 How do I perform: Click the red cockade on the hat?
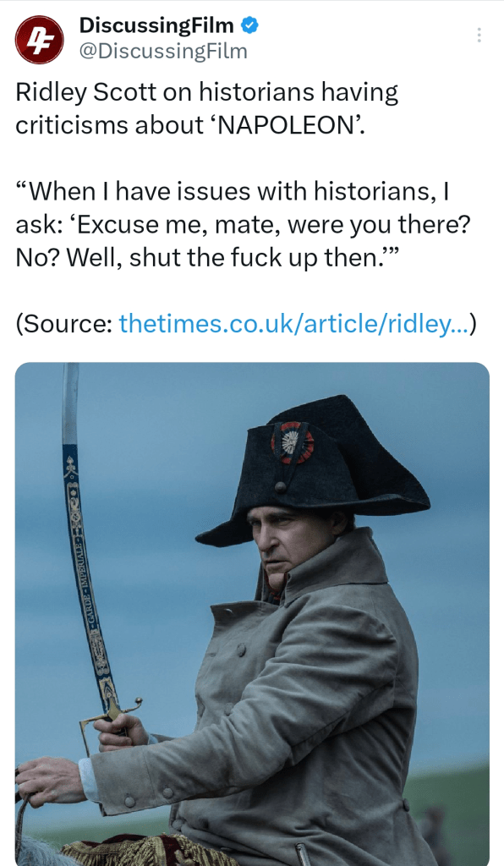pyautogui.click(x=292, y=442)
